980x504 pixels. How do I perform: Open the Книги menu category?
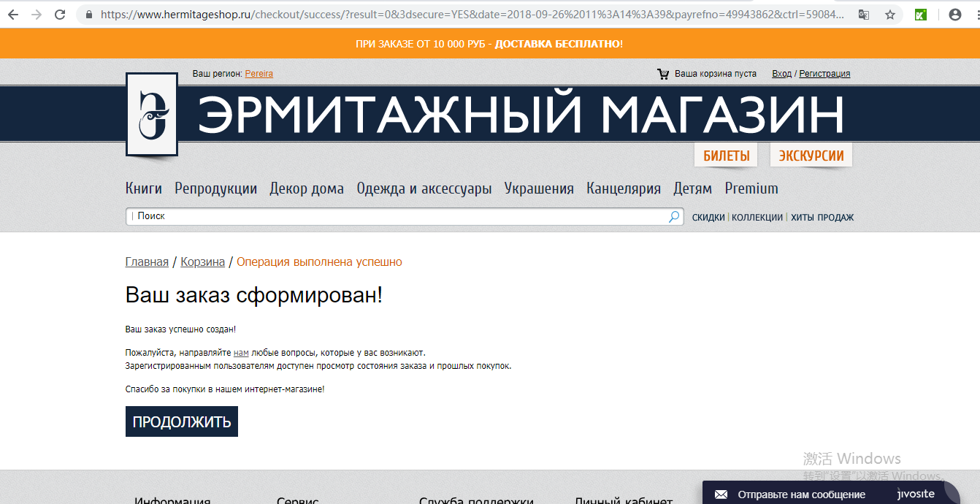pos(144,188)
